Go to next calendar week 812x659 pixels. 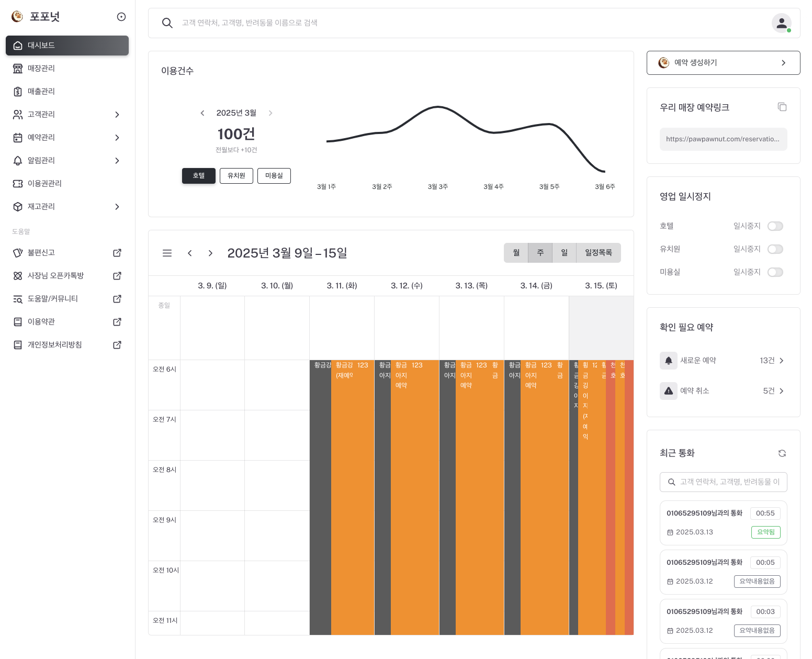pos(210,253)
